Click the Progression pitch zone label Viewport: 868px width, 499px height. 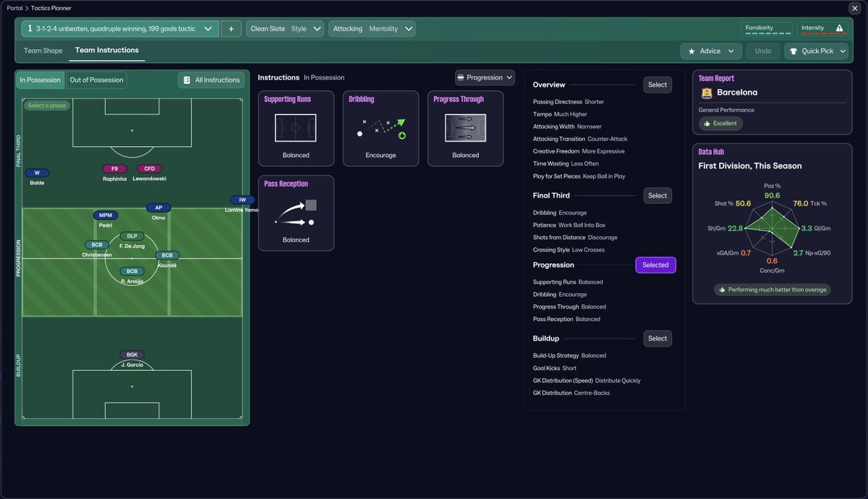point(19,258)
